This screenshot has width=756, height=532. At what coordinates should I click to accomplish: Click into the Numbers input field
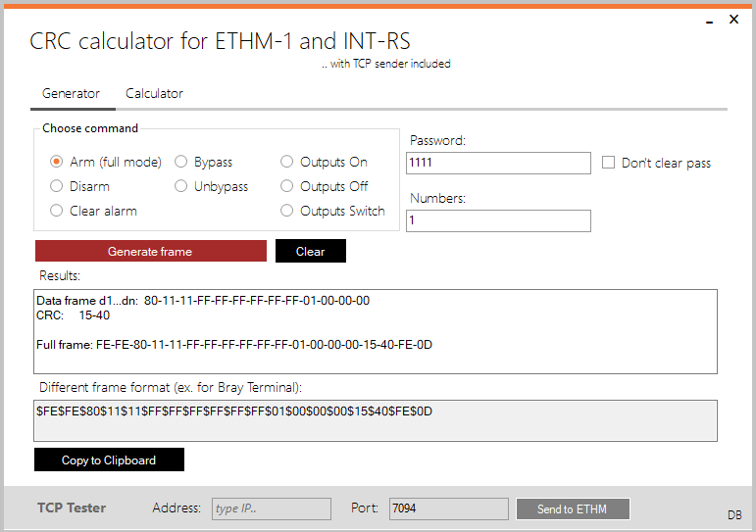point(498,221)
